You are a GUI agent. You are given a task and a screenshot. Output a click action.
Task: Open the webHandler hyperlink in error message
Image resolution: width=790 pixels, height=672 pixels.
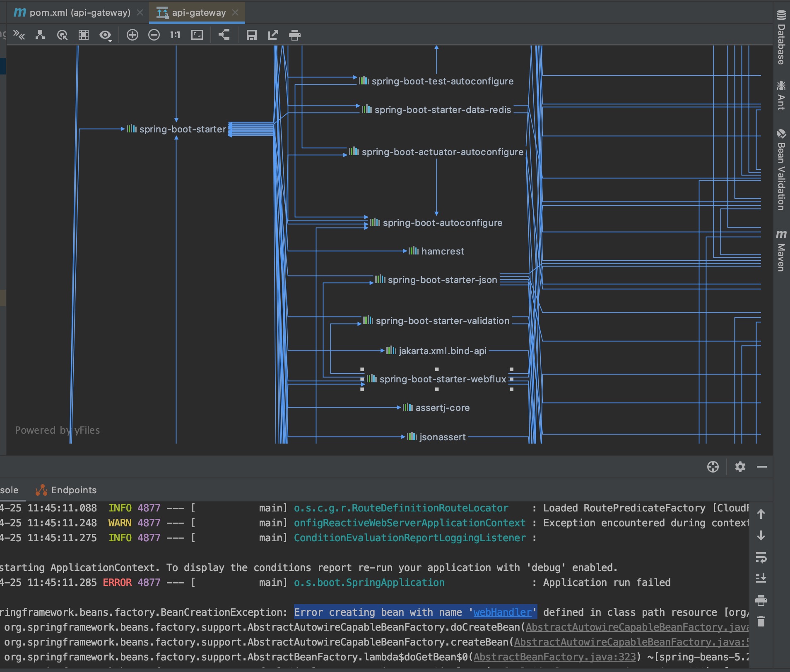502,612
